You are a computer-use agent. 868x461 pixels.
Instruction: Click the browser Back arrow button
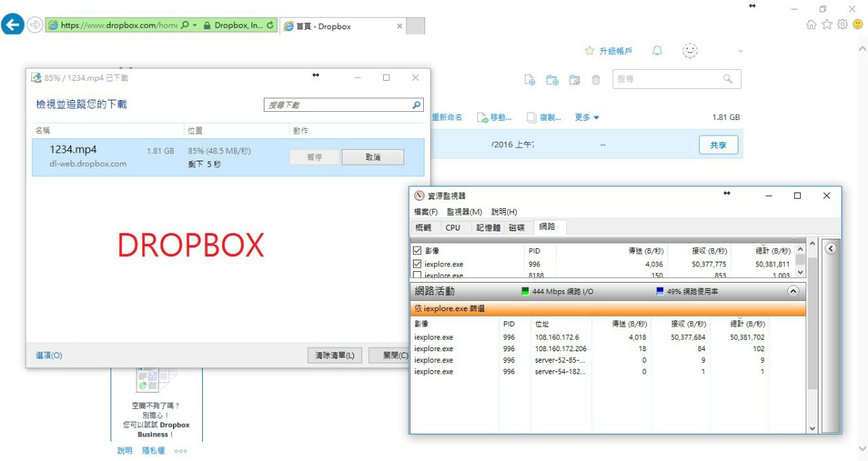[13, 25]
